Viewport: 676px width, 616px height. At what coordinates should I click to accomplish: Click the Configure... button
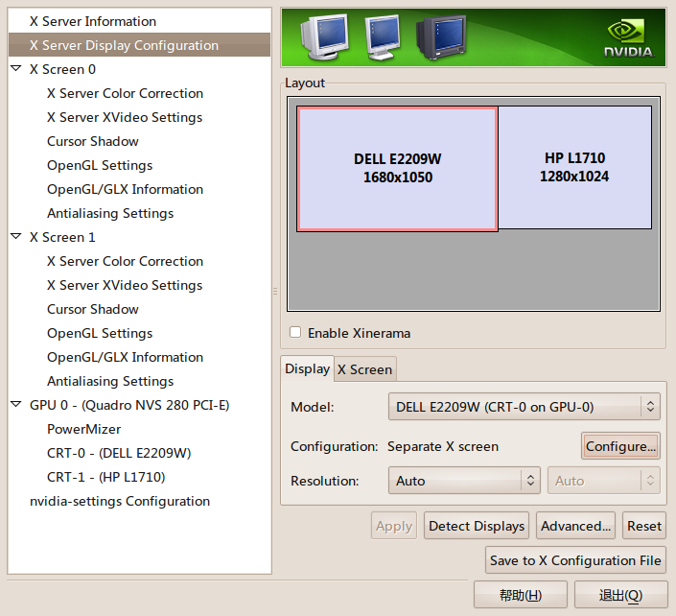(620, 446)
